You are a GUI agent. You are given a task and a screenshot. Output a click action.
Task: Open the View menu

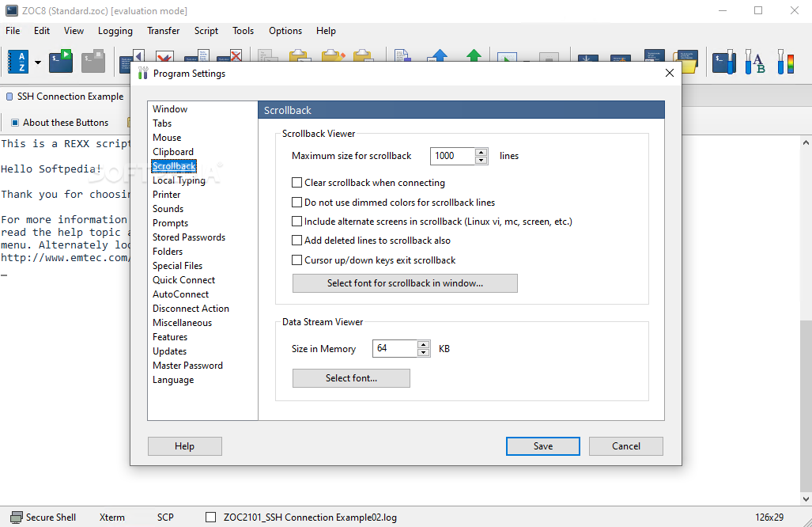pyautogui.click(x=74, y=31)
